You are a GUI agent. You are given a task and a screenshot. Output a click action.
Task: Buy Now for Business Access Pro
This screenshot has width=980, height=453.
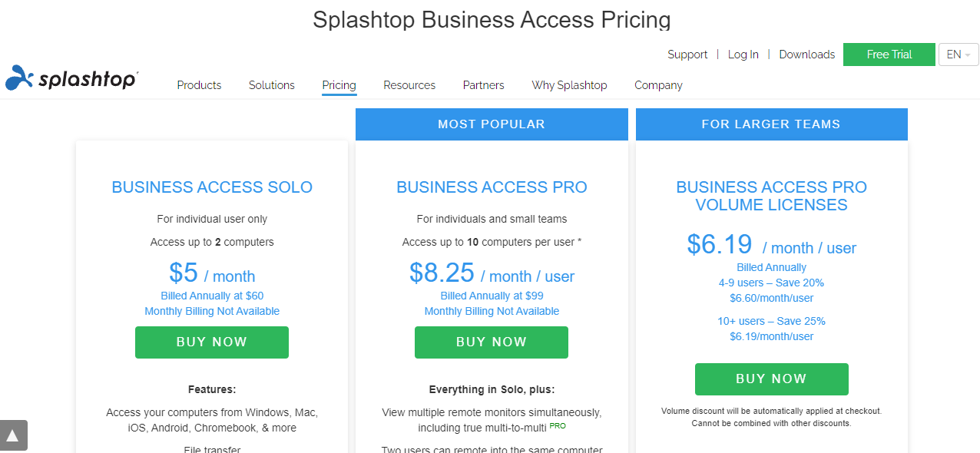492,342
